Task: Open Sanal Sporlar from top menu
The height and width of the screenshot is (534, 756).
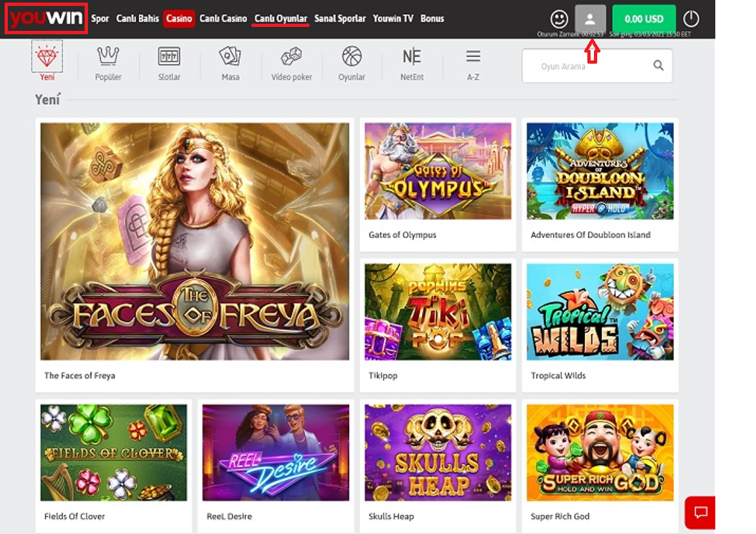Action: pyautogui.click(x=340, y=19)
